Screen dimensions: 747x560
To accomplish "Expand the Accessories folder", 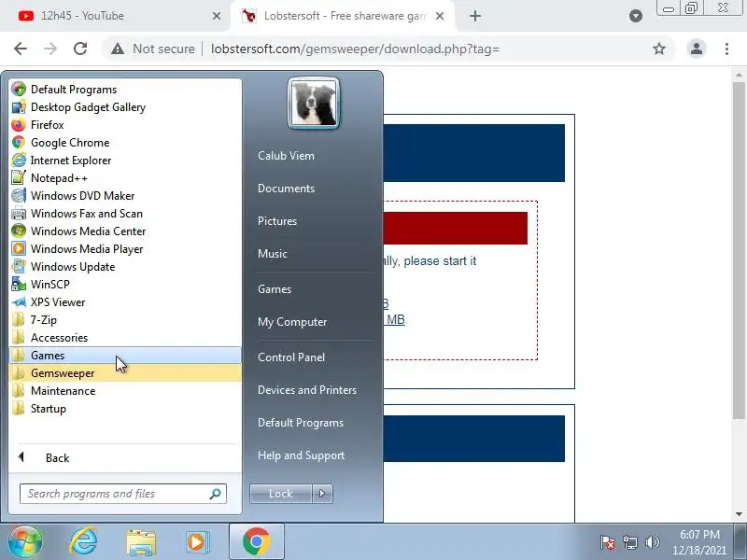I will [x=125, y=338].
